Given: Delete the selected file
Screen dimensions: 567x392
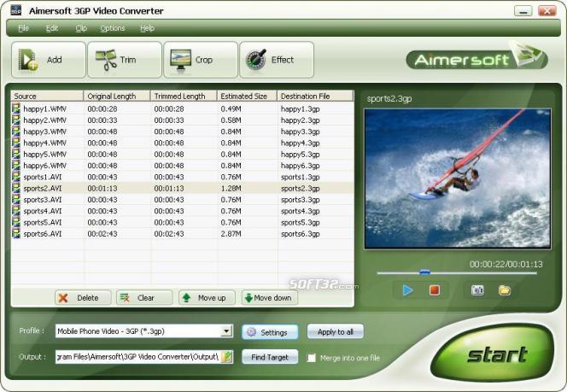Looking at the screenshot, I should (83, 297).
